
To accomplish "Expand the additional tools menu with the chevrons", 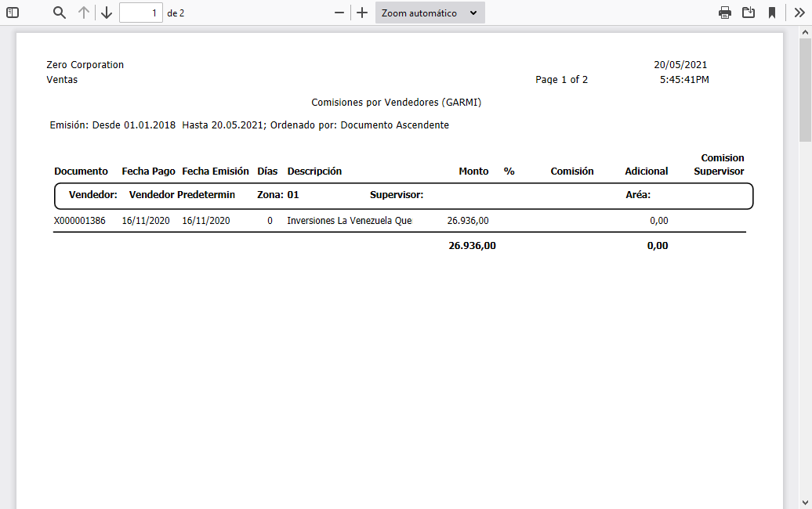I will (799, 13).
